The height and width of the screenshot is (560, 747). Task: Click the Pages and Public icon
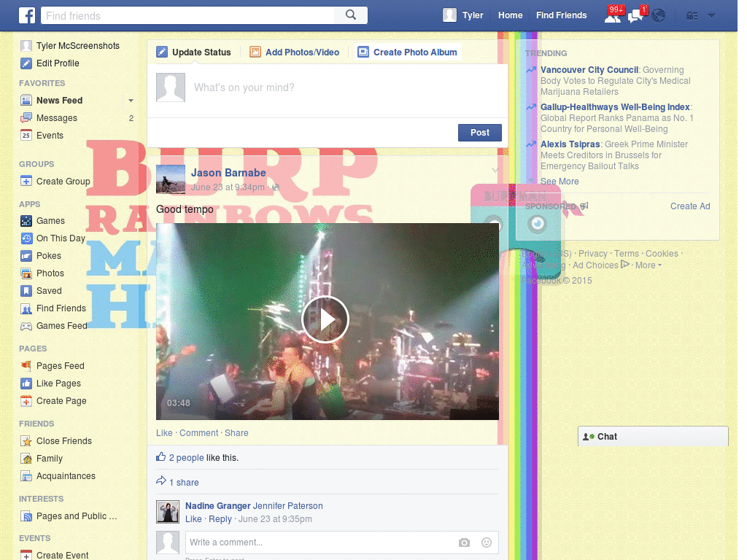pyautogui.click(x=26, y=516)
